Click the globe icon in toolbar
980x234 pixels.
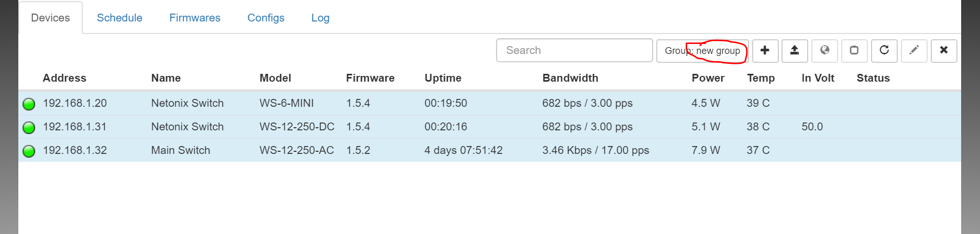(824, 50)
